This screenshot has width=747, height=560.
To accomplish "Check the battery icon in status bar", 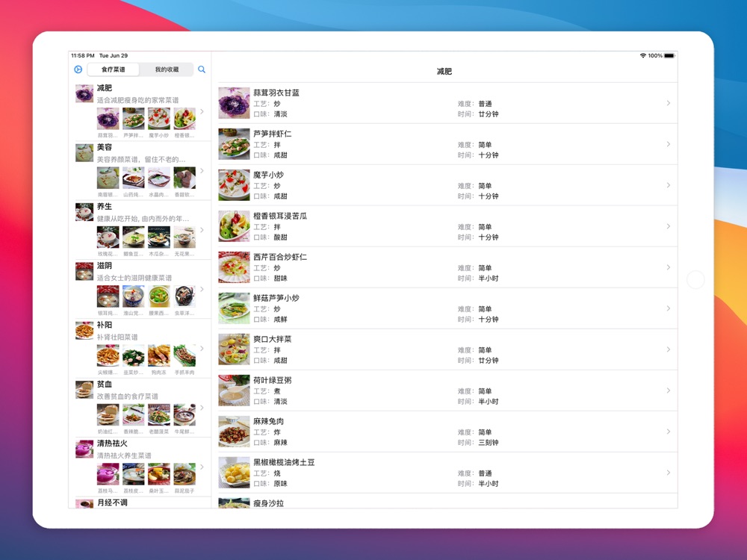I will click(x=669, y=56).
